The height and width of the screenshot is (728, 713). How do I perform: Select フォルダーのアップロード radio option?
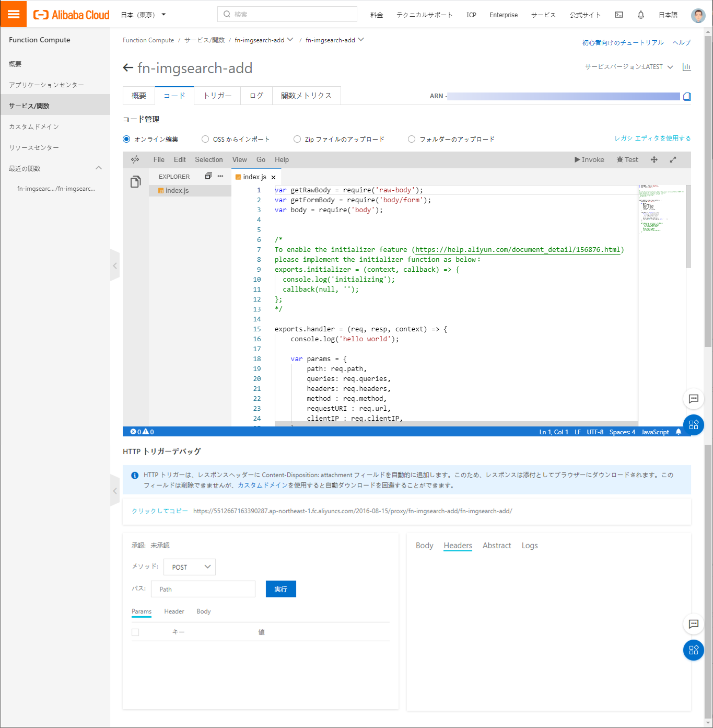(412, 139)
